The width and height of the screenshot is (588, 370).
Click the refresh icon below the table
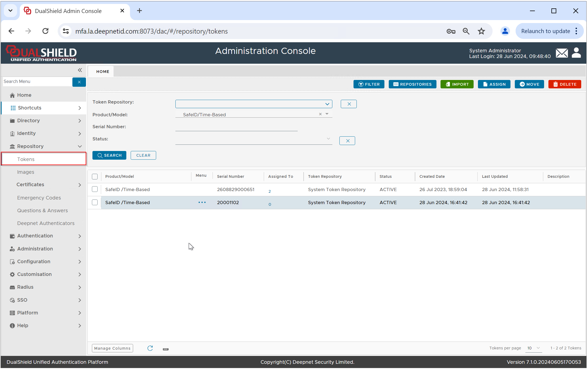tap(150, 348)
